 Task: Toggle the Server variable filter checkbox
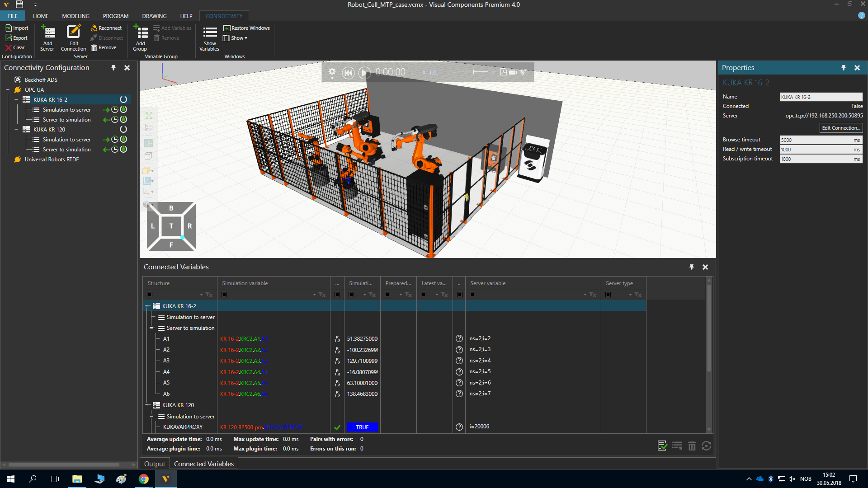pos(472,295)
